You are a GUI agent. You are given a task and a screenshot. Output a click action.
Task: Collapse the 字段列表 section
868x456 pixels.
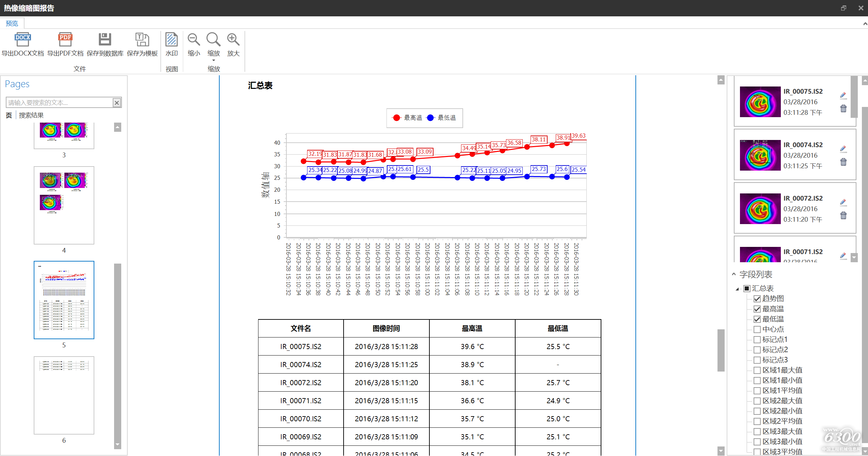pyautogui.click(x=734, y=274)
